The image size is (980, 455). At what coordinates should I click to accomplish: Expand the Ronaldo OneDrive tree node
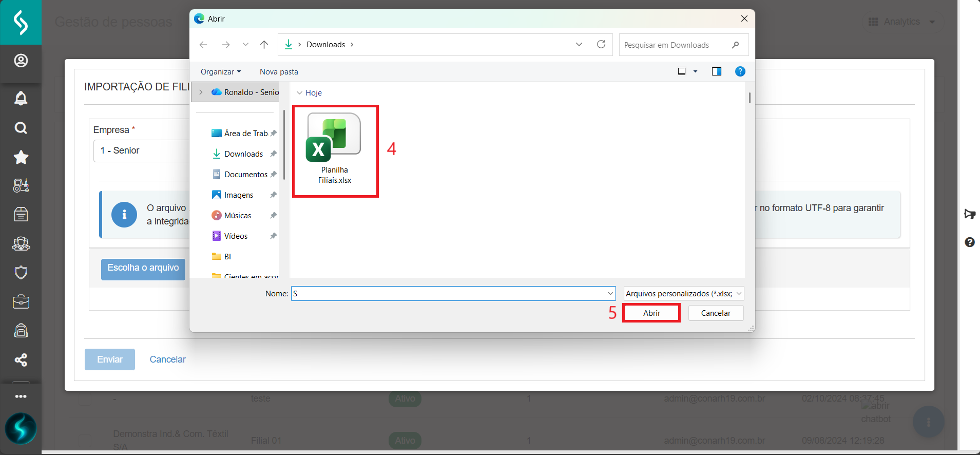(x=201, y=92)
